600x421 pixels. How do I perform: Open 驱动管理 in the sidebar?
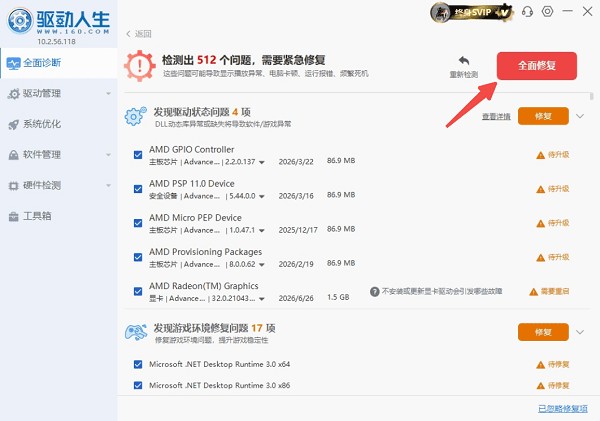click(59, 94)
